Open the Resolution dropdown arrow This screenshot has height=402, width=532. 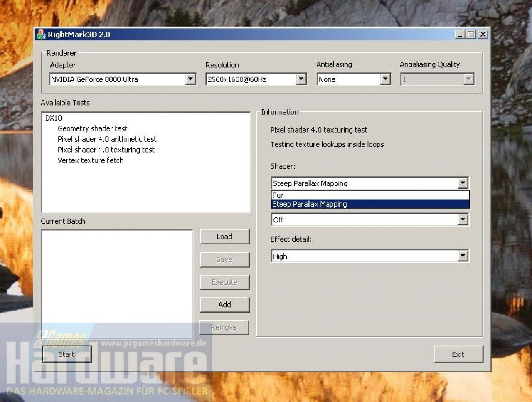coord(301,79)
